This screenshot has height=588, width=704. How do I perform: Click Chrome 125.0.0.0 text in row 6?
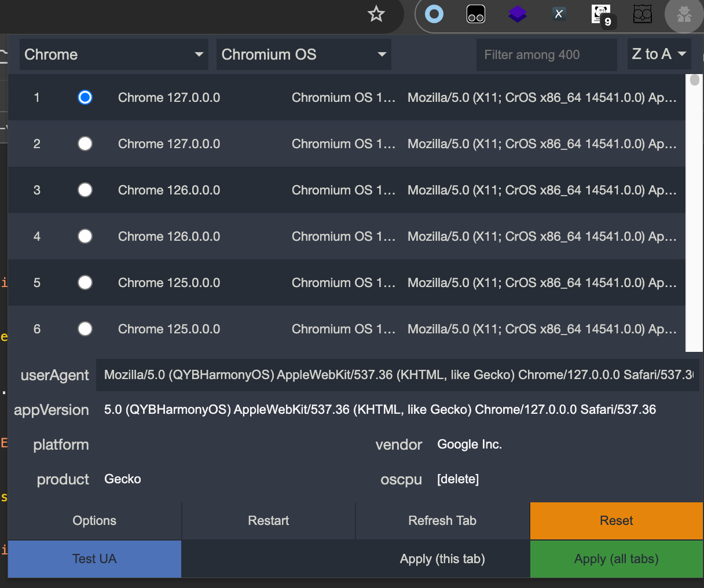(x=169, y=329)
